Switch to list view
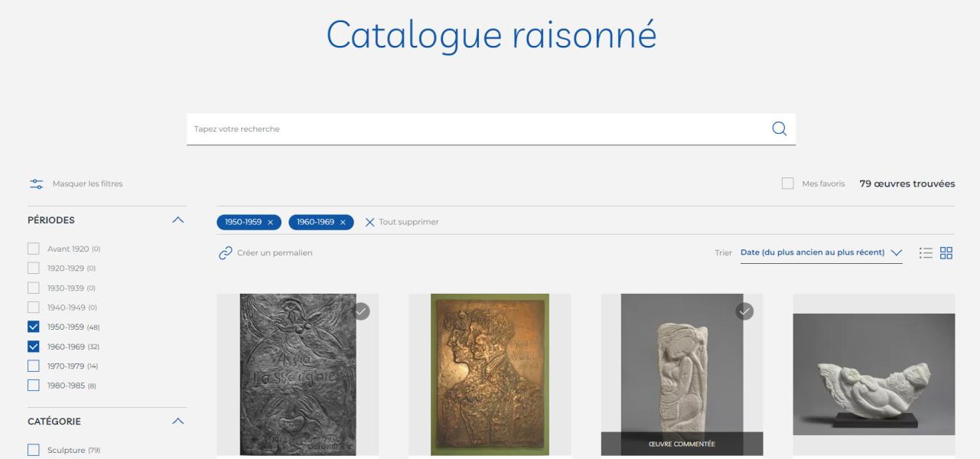Image resolution: width=980 pixels, height=459 pixels. pos(926,253)
